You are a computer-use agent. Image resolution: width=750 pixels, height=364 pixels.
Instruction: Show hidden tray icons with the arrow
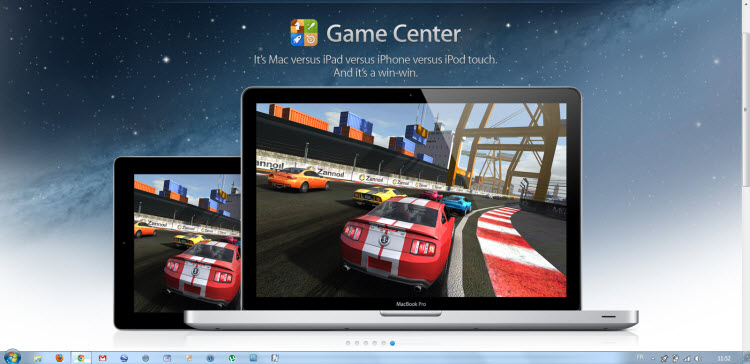click(x=653, y=358)
